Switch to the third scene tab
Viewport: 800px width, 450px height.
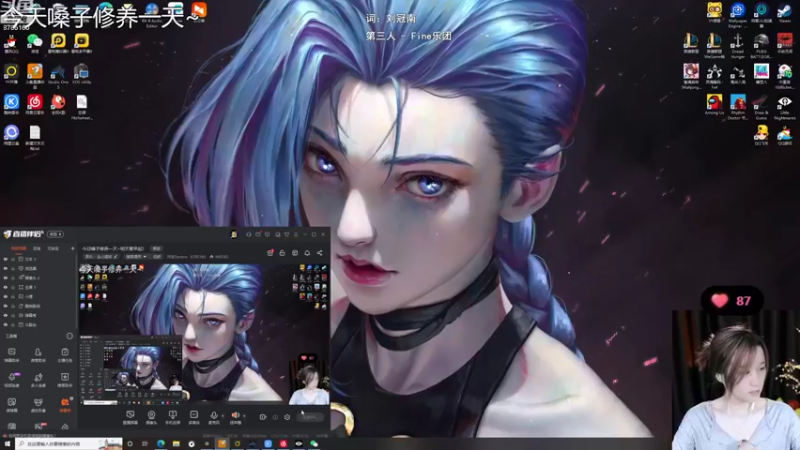point(53,248)
